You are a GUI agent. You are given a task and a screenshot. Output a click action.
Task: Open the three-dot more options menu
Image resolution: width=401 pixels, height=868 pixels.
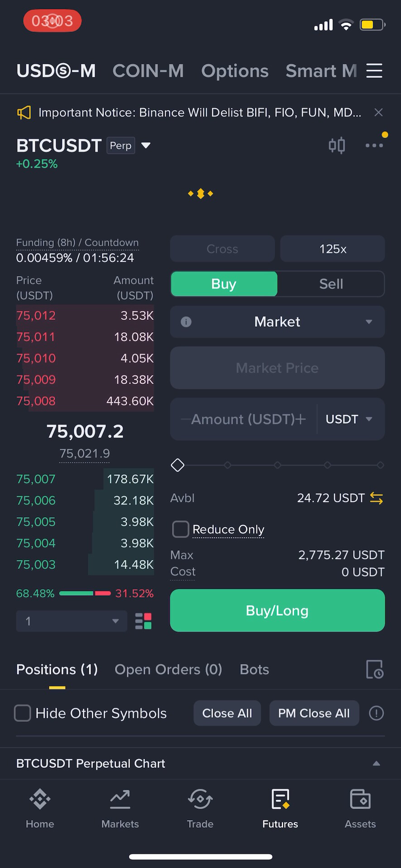374,145
